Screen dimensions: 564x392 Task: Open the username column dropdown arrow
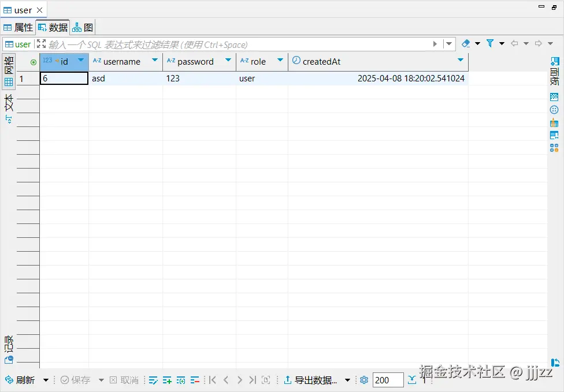tap(155, 60)
